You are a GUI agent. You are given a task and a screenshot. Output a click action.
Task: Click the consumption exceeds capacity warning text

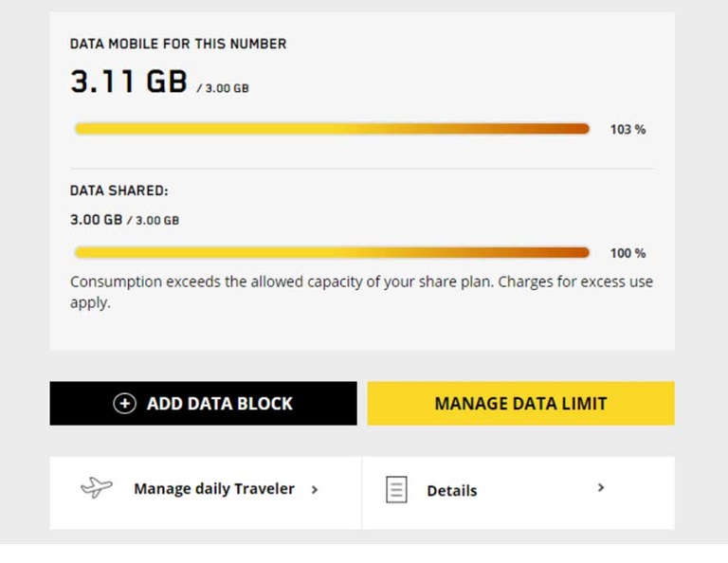pyautogui.click(x=361, y=292)
